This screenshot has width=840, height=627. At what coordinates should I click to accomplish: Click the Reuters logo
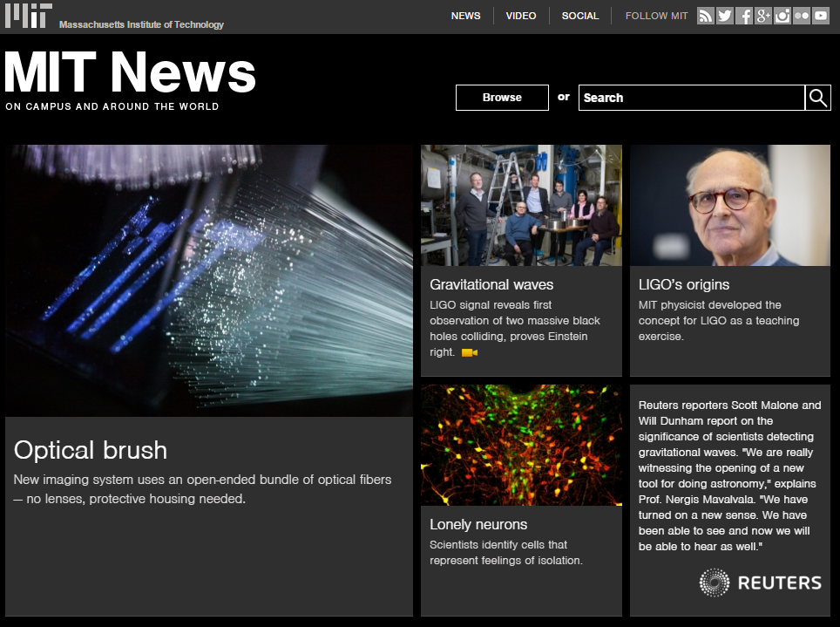click(761, 583)
